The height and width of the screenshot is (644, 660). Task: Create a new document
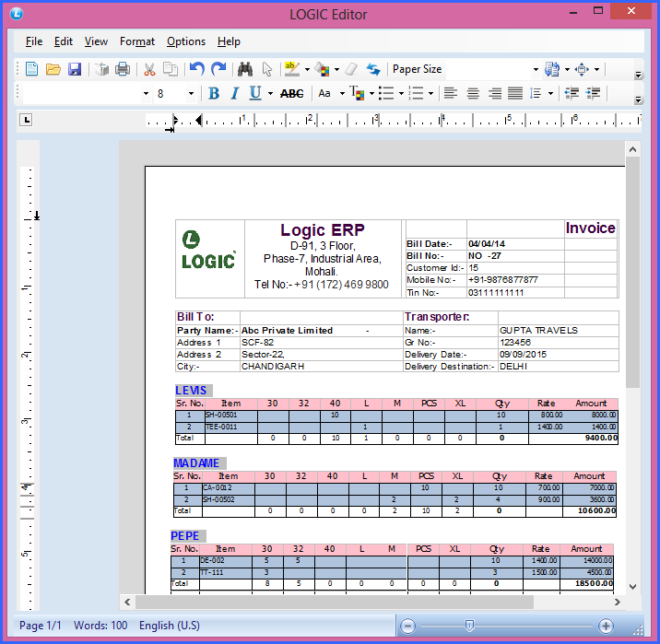tap(32, 69)
